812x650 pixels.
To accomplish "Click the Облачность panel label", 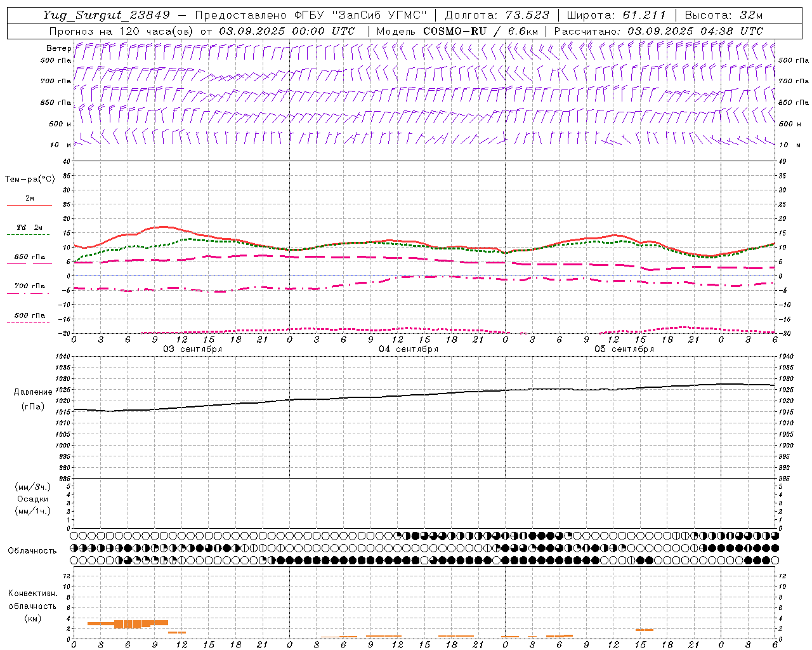I will click(32, 550).
